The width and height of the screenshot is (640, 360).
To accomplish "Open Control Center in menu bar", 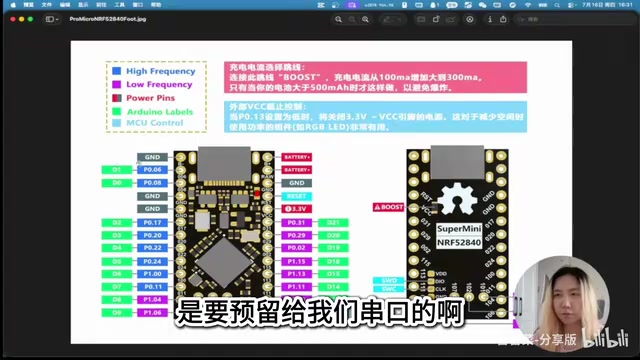I will [x=571, y=5].
